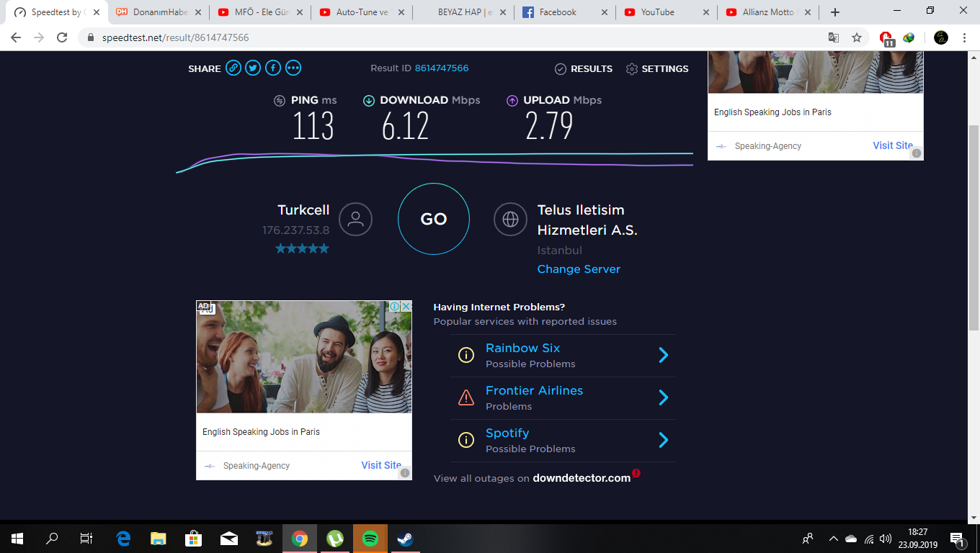Open Rainbow Six outage details

coord(522,348)
